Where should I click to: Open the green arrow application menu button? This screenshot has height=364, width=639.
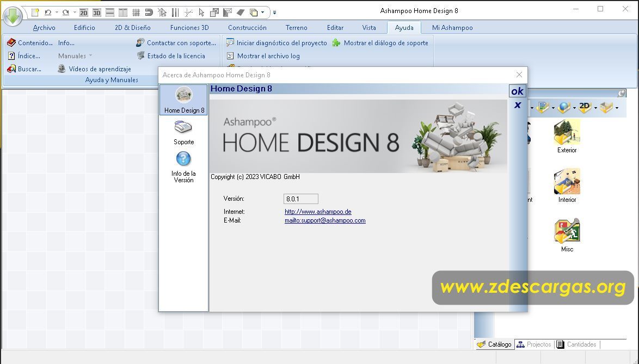13,16
